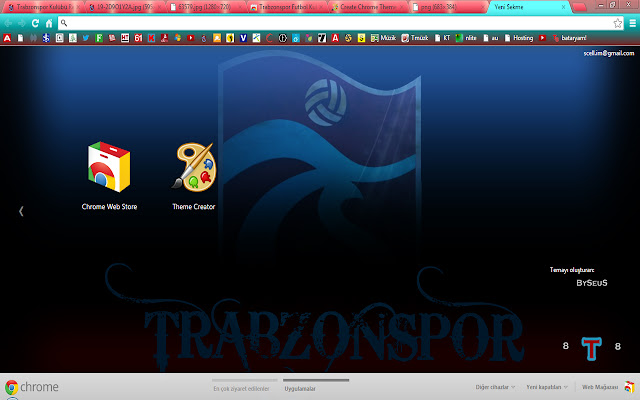Open the yellow S bookmark icon
This screenshot has width=640, height=400.
click(361, 38)
